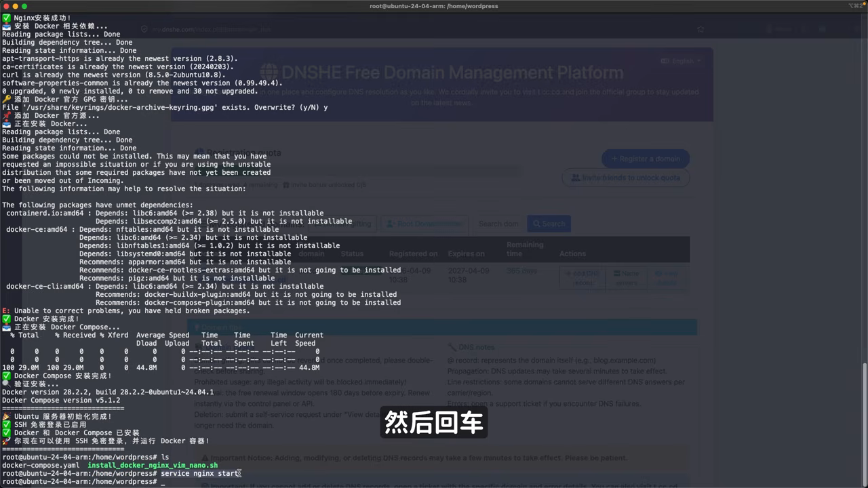The height and width of the screenshot is (488, 868).
Task: Click 'The following packages have unmet dependencies' line
Action: click(98, 205)
